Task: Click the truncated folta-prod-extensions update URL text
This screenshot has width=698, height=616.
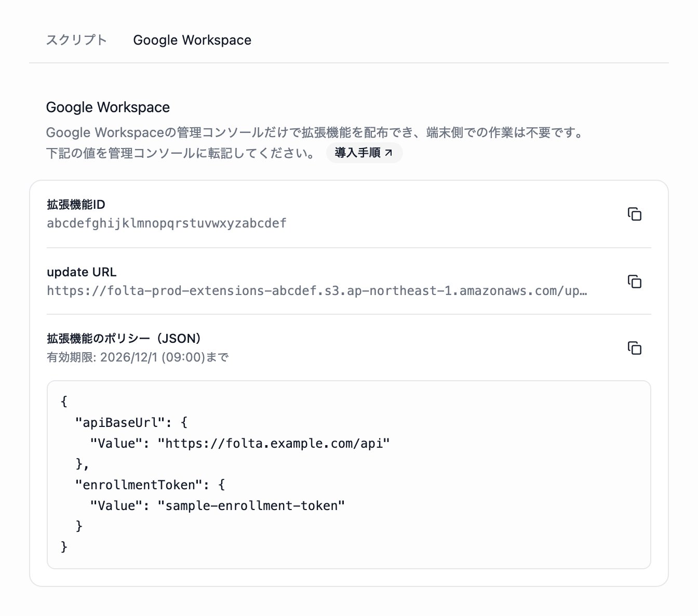Action: coord(317,291)
